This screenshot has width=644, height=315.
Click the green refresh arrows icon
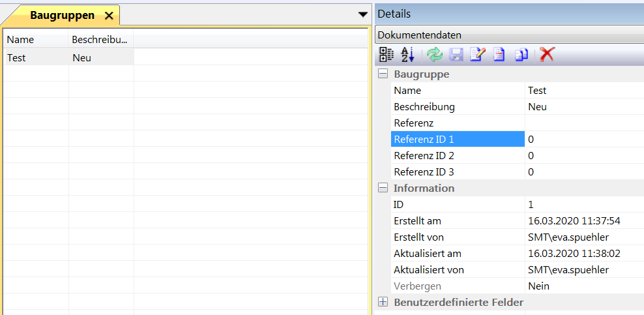[434, 55]
